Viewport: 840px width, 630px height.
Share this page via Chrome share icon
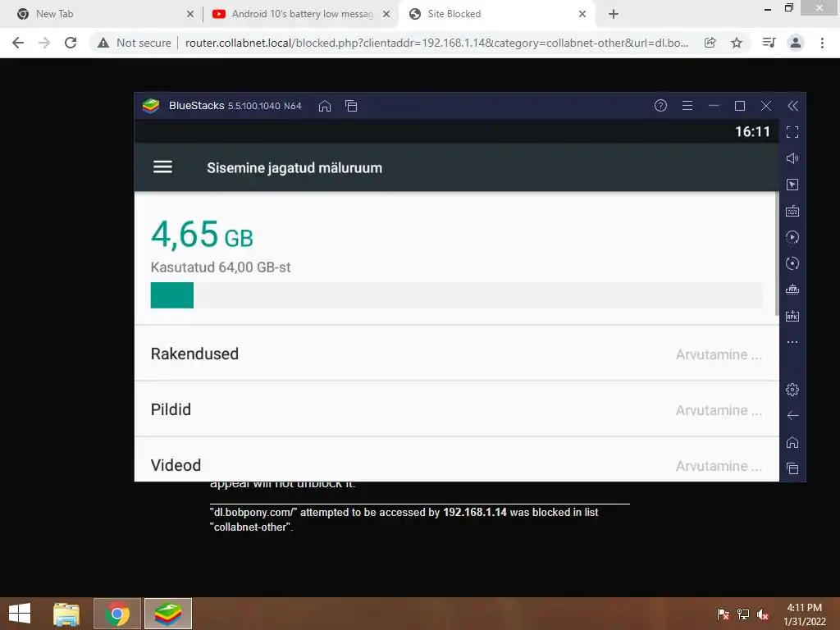point(710,43)
